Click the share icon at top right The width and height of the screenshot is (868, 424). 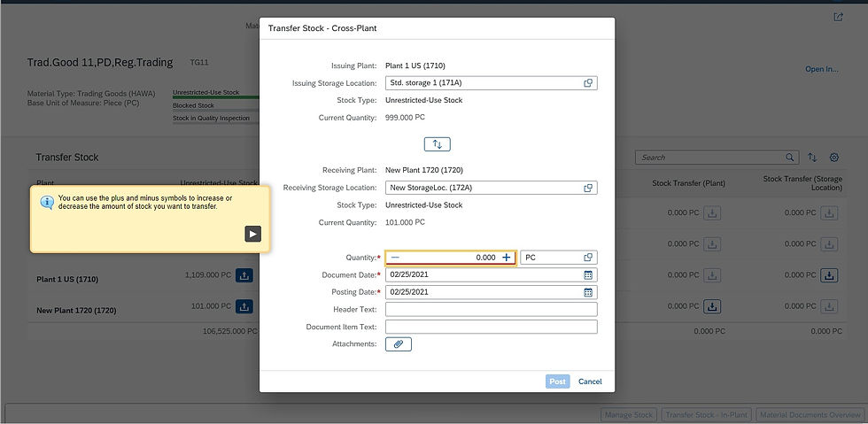click(838, 17)
